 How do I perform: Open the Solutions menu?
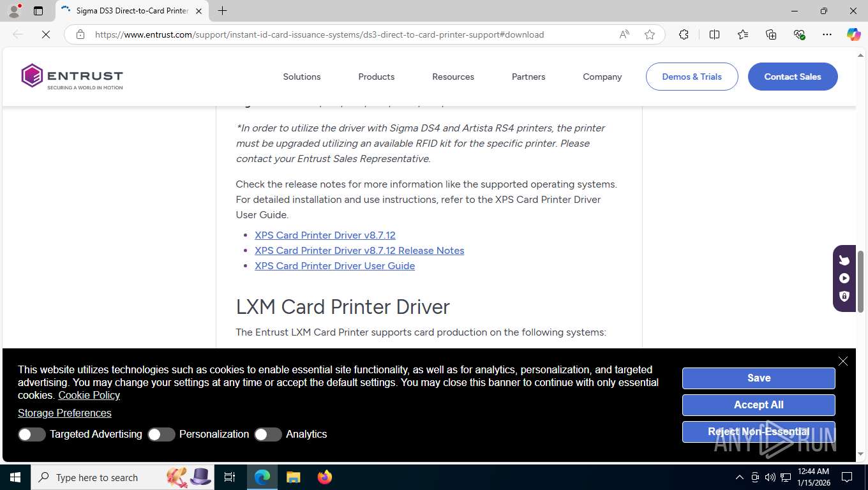coord(302,77)
